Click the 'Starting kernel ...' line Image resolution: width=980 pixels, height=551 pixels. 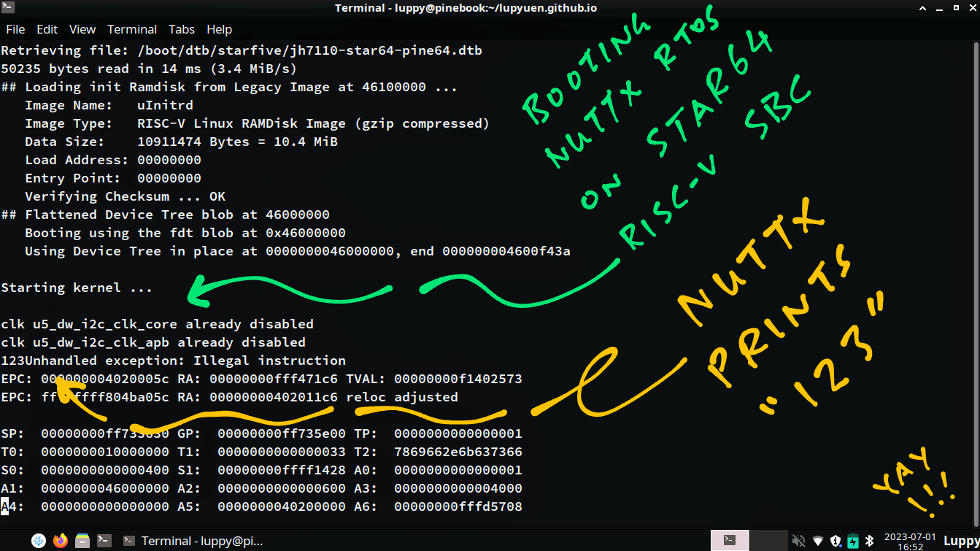point(77,288)
